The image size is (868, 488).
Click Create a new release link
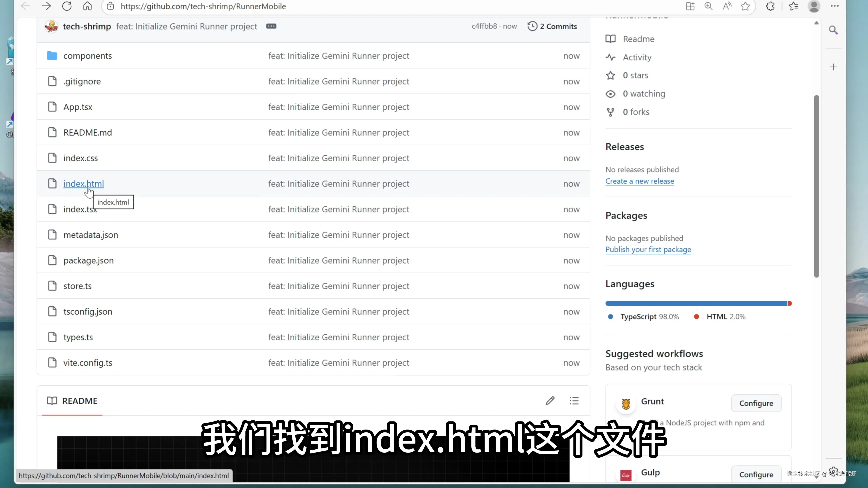coord(639,181)
